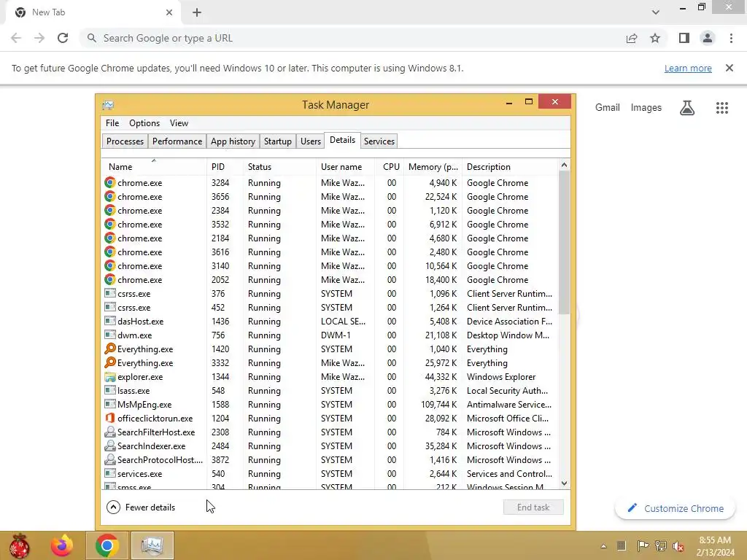Click Chrome reload page icon
747x560 pixels.
pyautogui.click(x=63, y=38)
